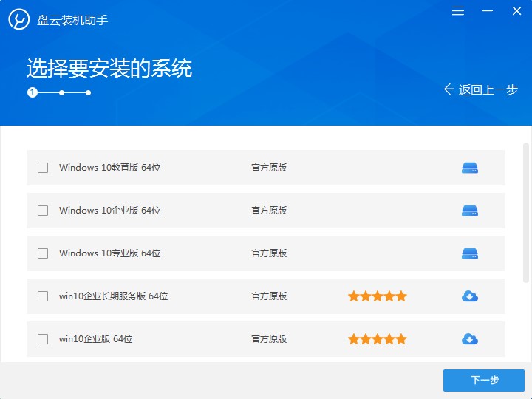Click the local disk icon for Windows 10专业版
The height and width of the screenshot is (399, 532).
pos(470,253)
